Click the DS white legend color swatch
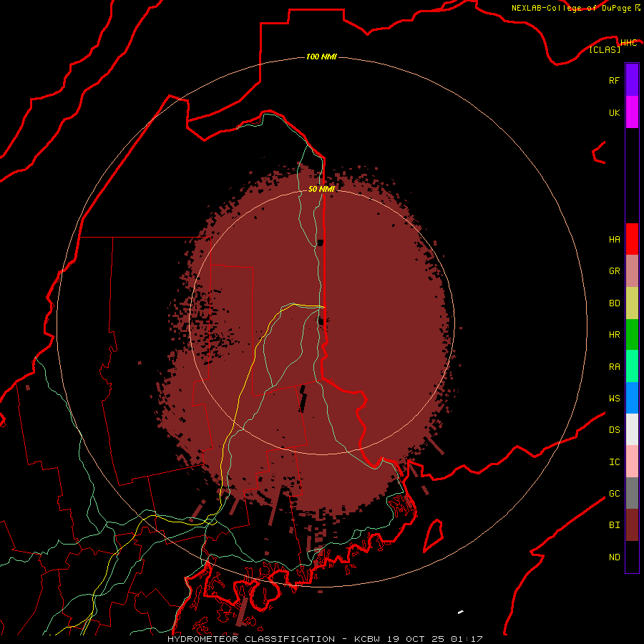 point(632,429)
